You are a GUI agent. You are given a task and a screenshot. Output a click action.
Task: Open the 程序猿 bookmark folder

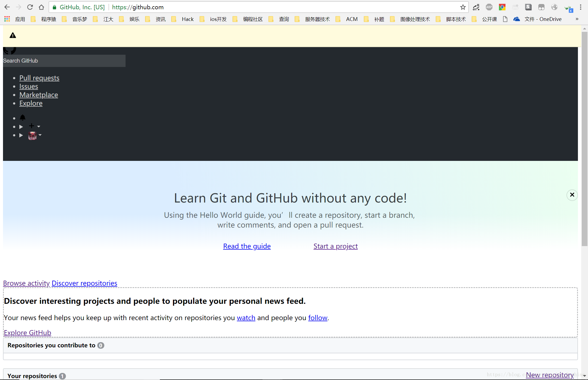coord(44,19)
